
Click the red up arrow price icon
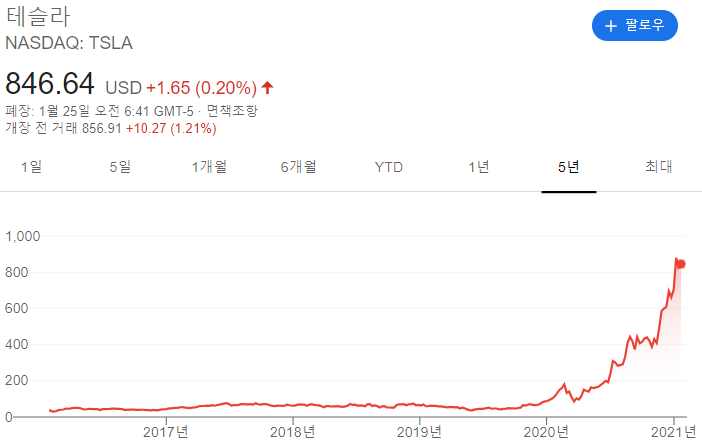coord(267,87)
